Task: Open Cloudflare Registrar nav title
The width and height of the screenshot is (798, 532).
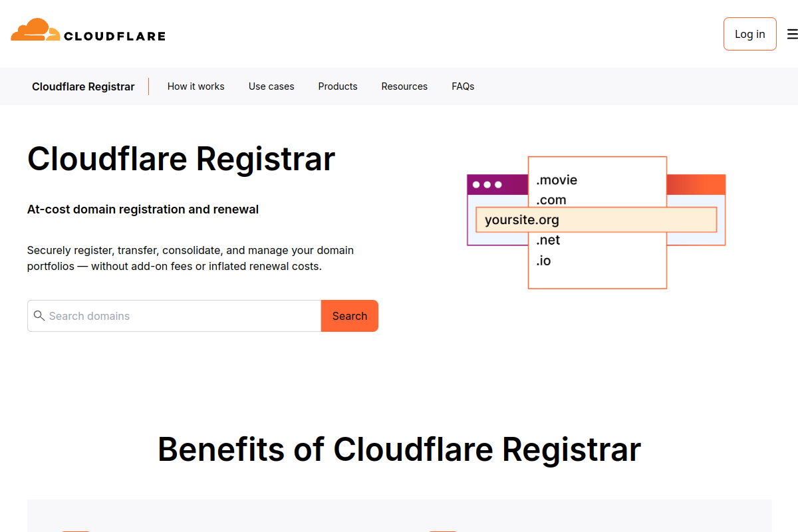Action: click(83, 86)
